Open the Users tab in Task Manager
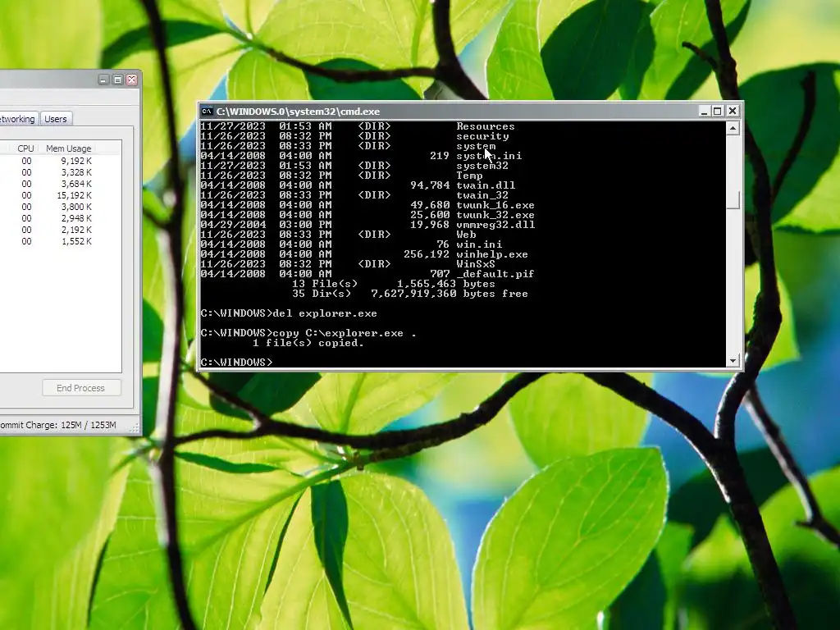The image size is (840, 630). tap(56, 119)
